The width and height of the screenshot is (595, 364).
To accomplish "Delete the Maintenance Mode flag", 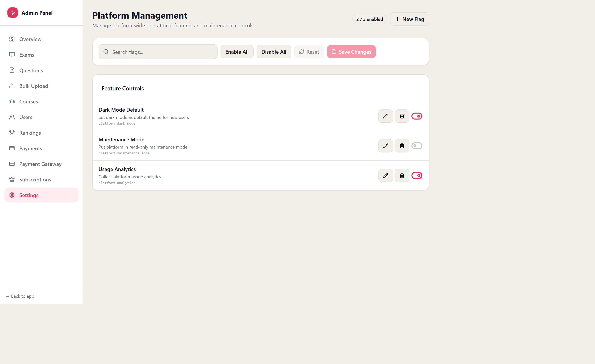I will pos(402,146).
